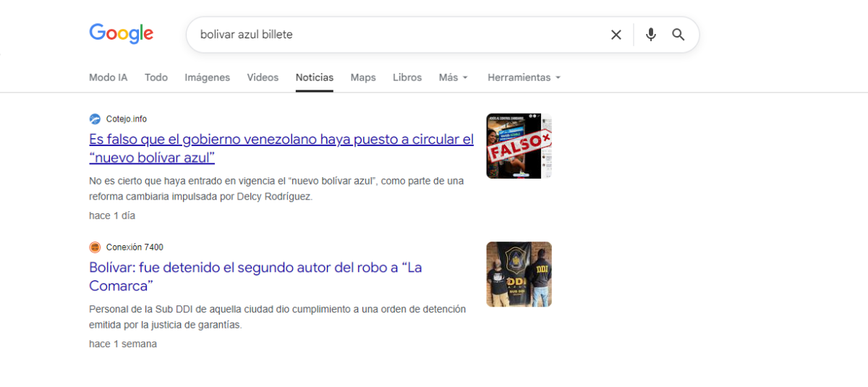The width and height of the screenshot is (868, 387).
Task: Open the 'Bolívar: fue detenido el segundo autor' article
Action: pyautogui.click(x=255, y=276)
